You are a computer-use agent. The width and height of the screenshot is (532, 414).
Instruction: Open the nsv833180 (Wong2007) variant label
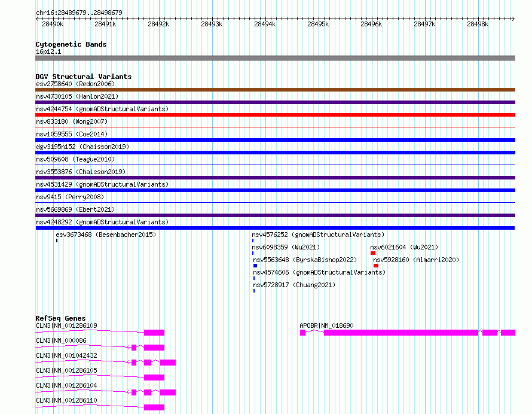tap(72, 121)
